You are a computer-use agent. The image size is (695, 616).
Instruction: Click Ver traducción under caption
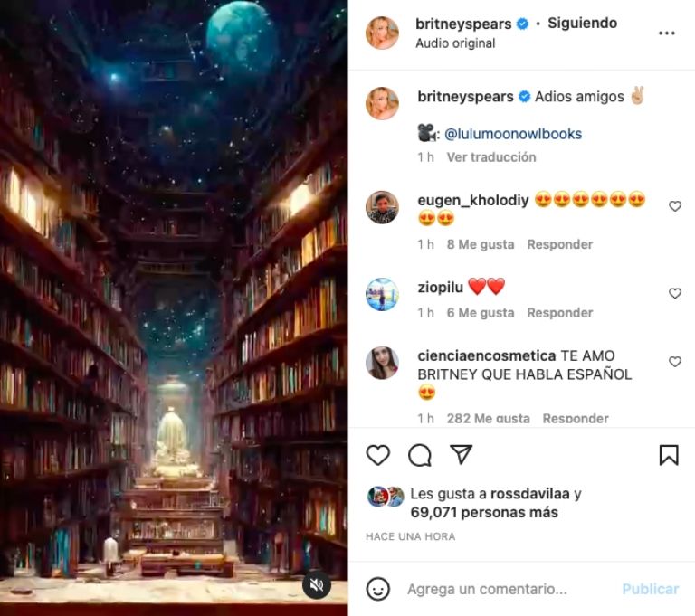click(x=491, y=157)
